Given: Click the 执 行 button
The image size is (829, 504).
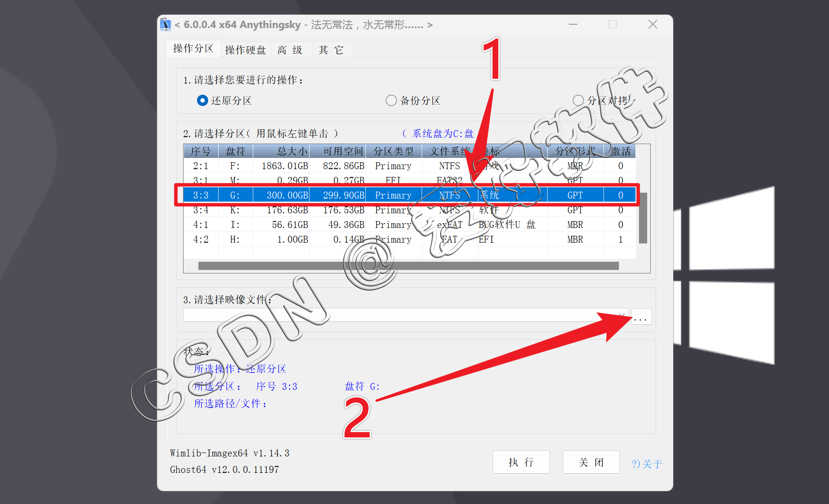Looking at the screenshot, I should (x=521, y=462).
